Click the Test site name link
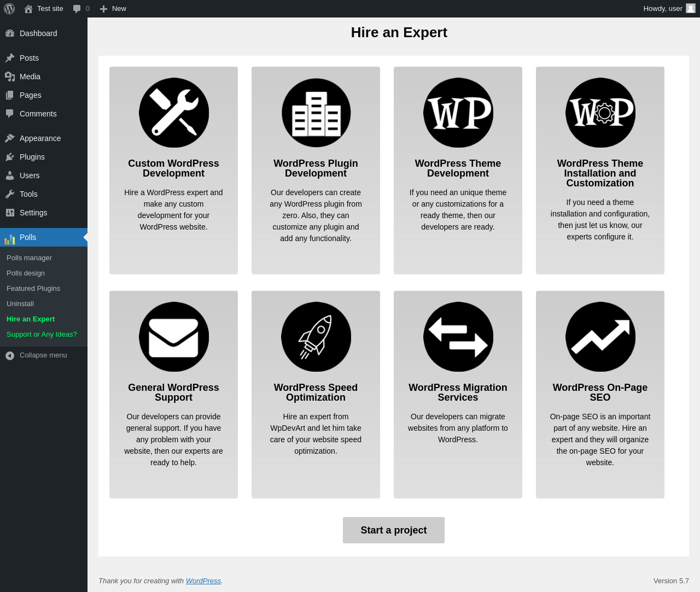The image size is (700, 592). [x=50, y=9]
